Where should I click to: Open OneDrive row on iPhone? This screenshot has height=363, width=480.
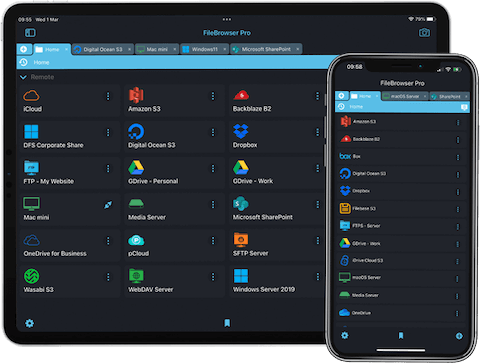(x=401, y=313)
